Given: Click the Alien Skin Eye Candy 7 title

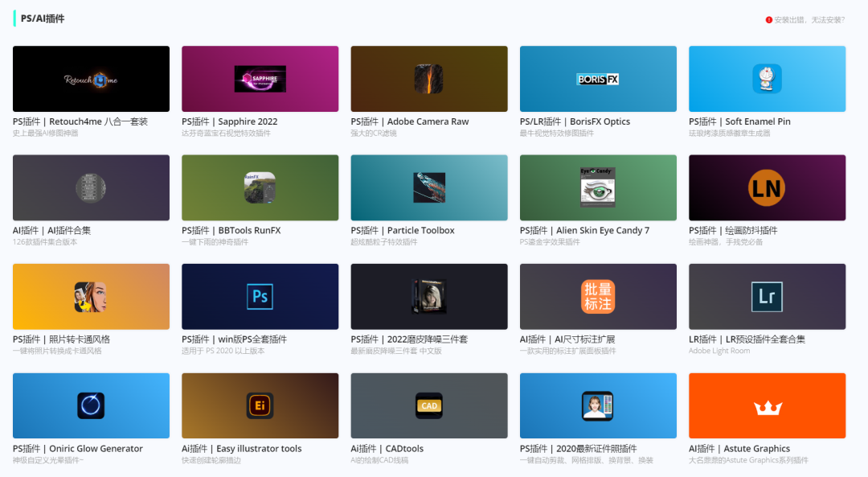Looking at the screenshot, I should 584,231.
